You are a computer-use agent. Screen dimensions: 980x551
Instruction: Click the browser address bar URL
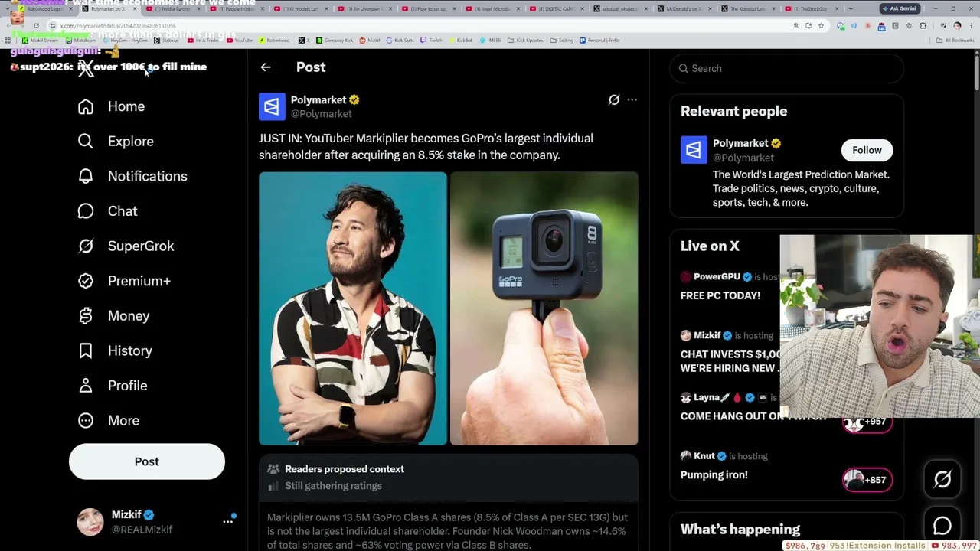coord(118,26)
